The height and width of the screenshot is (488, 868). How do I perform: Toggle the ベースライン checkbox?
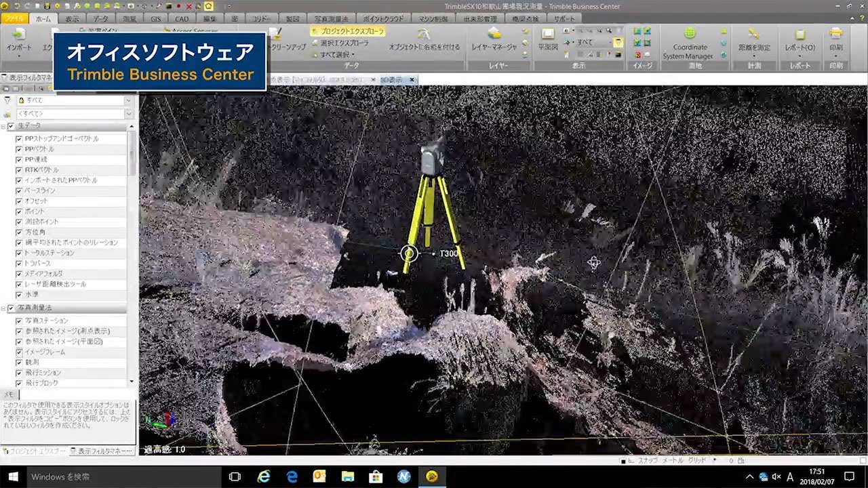tap(19, 191)
